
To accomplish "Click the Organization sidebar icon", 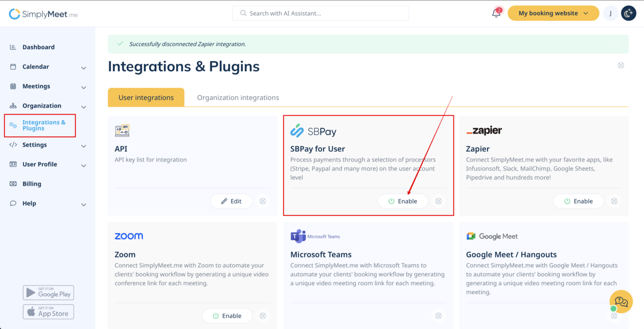I will point(13,106).
